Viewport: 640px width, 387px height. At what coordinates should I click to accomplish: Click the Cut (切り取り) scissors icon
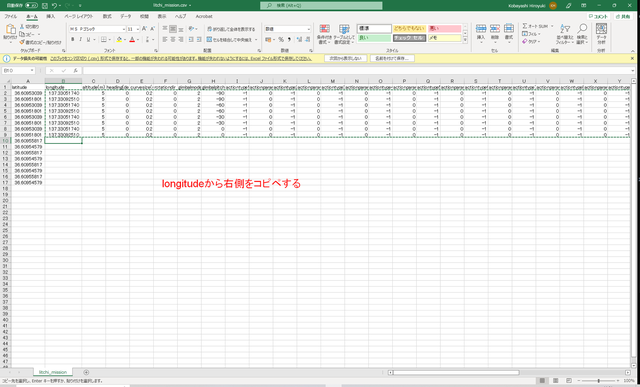click(22, 27)
